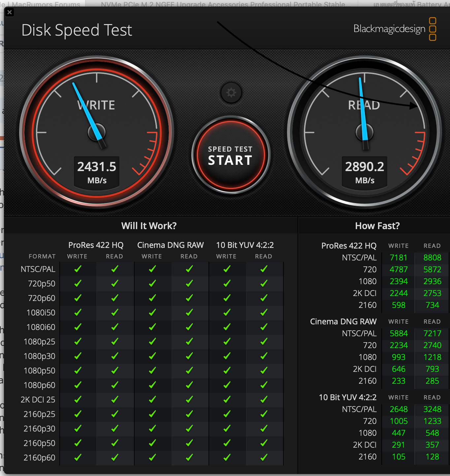Click the ProRes read checkmark for 2160p50

coord(115,443)
